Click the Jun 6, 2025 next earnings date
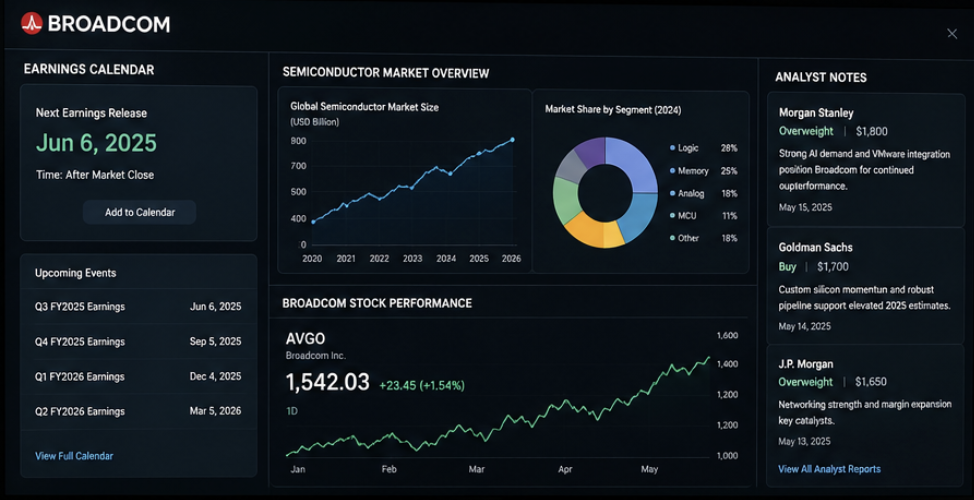 click(x=96, y=143)
